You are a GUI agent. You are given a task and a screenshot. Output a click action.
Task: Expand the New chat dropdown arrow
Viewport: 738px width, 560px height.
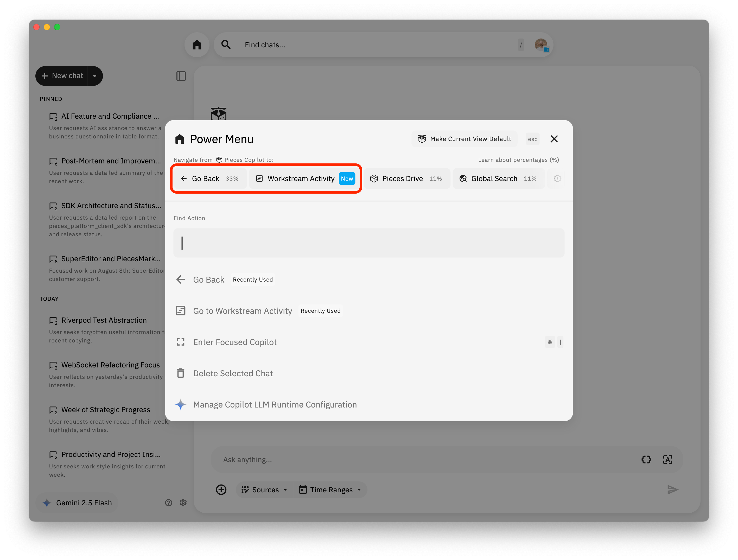pyautogui.click(x=95, y=76)
